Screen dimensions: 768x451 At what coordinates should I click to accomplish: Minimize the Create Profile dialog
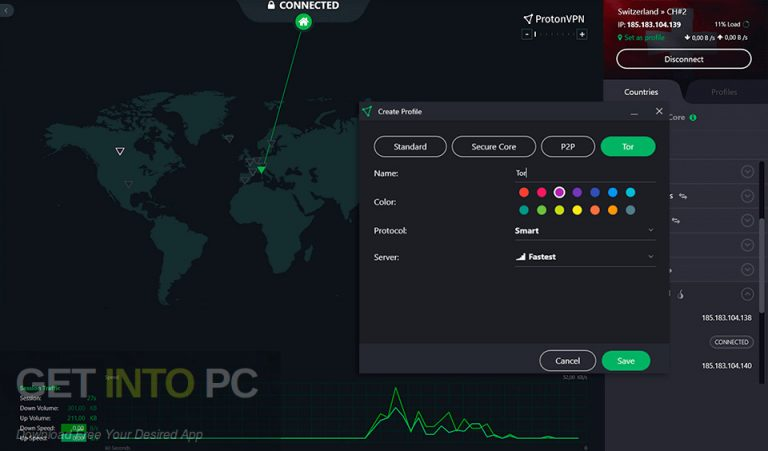(634, 113)
